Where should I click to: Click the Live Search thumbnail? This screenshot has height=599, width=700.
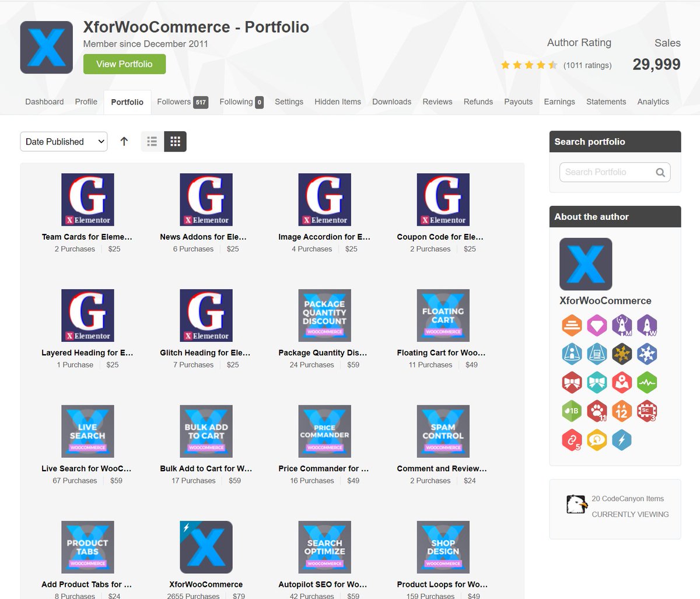click(x=87, y=431)
